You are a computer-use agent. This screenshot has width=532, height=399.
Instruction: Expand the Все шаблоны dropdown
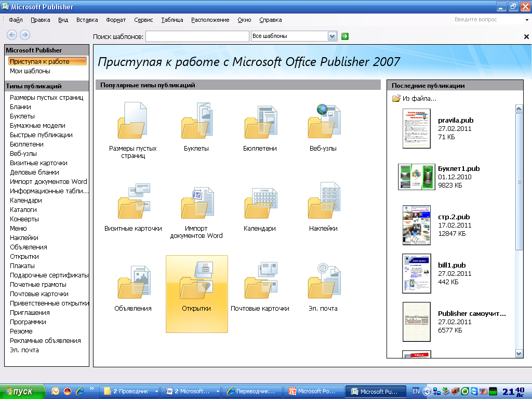coord(332,36)
